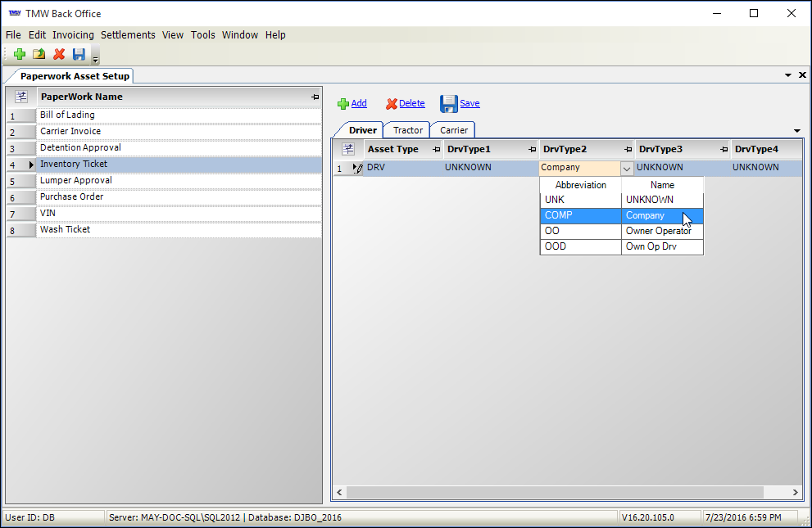Viewport: 812px width, 528px height.
Task: Open the window tab list dropdown arrow
Action: tap(788, 75)
